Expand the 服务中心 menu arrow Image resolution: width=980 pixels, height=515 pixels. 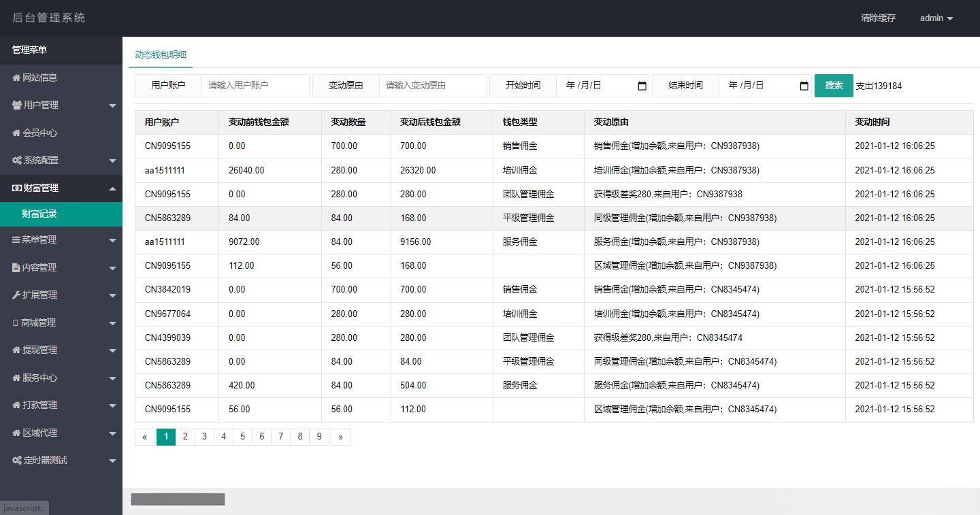(x=112, y=378)
